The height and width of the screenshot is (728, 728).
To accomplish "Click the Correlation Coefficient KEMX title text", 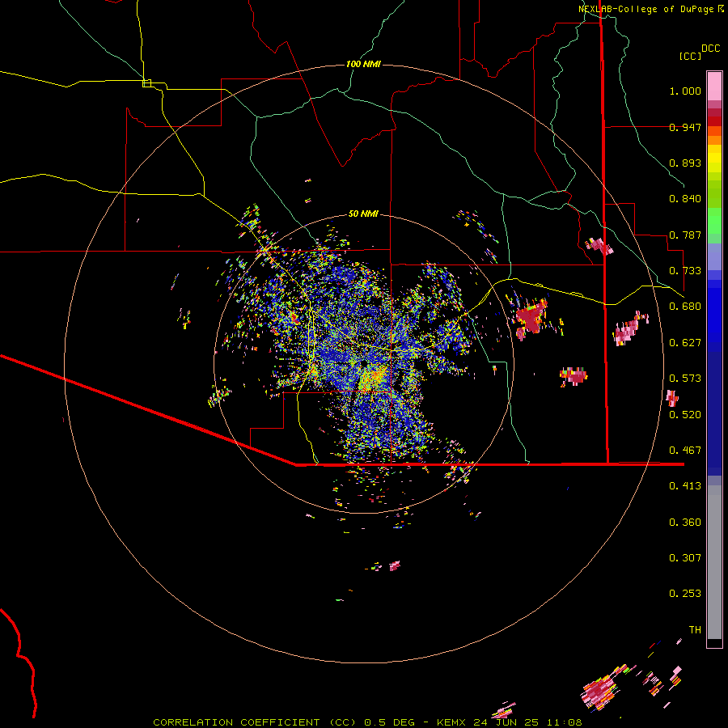I will (367, 722).
